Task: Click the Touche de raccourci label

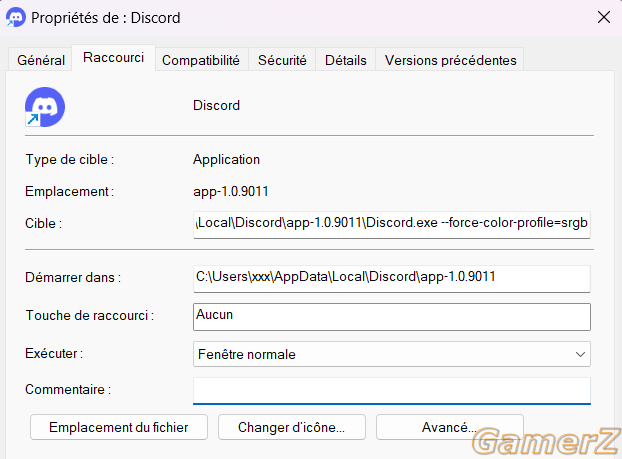Action: 90,315
